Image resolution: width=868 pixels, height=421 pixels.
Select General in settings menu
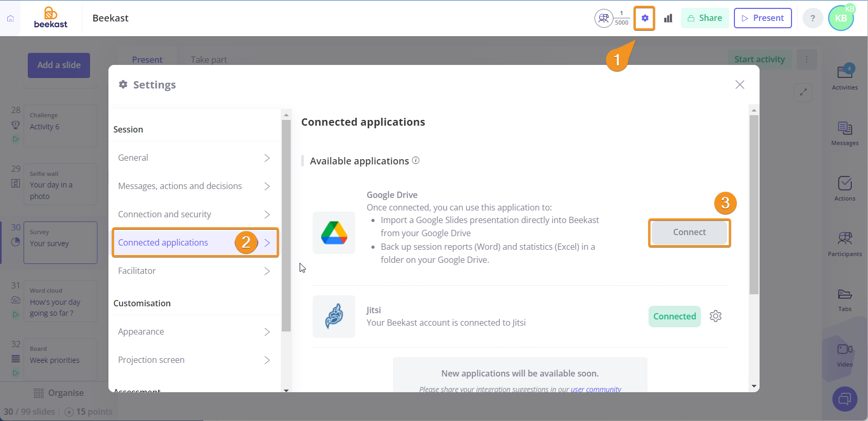(195, 158)
